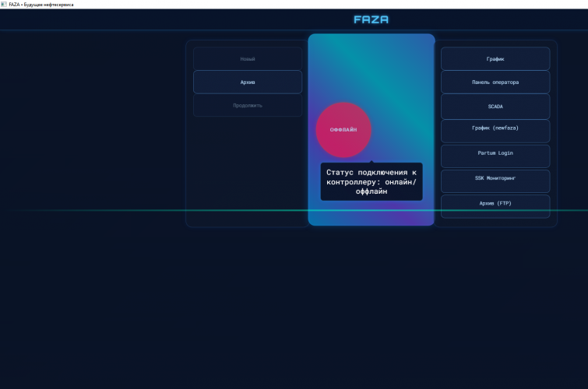Open График (newfaza)
Screen dimensions: 588x389
pyautogui.click(x=495, y=130)
